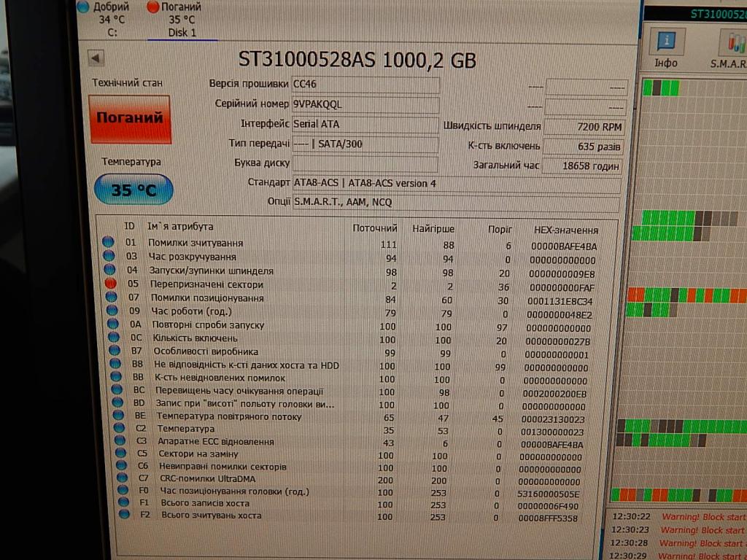Click the blue Добрий disk status circle
Image resolution: width=747 pixels, height=560 pixels.
click(x=83, y=7)
